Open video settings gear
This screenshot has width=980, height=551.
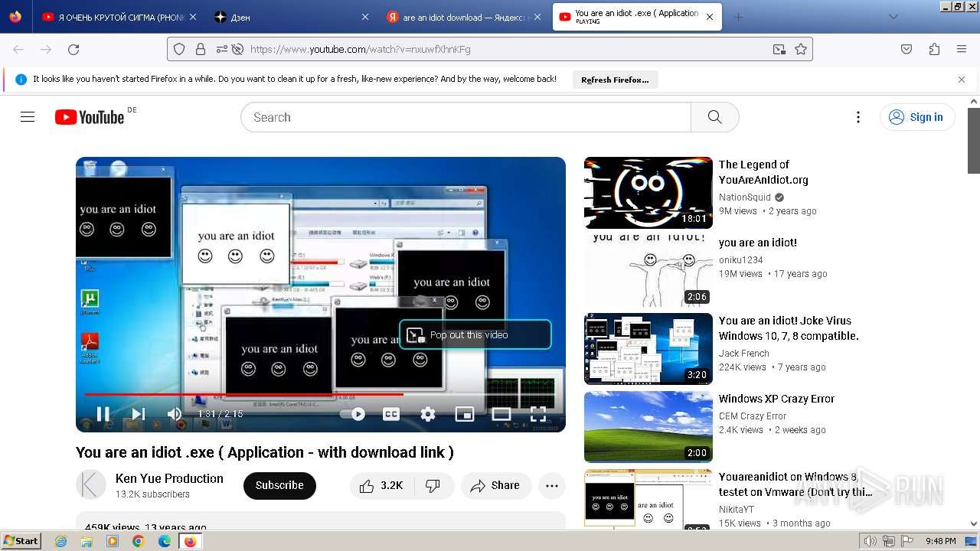[428, 414]
